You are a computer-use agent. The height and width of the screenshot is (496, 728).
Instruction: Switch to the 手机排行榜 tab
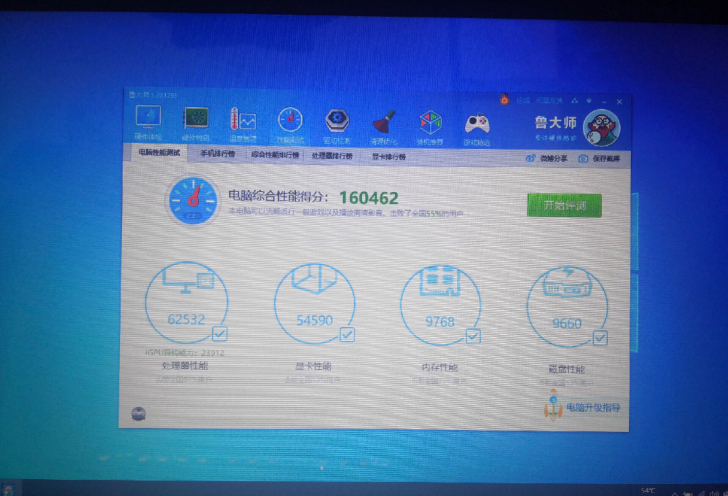pos(217,154)
